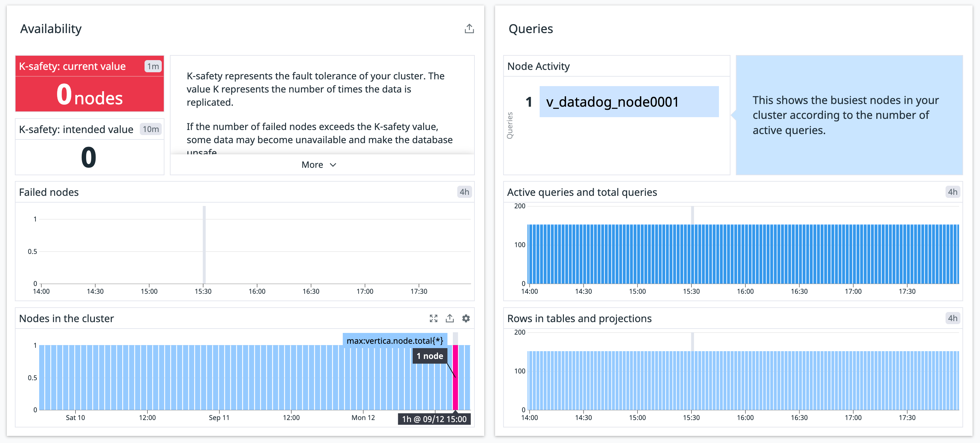Screen dimensions: 980x443
Task: Expand Nodes in the cluster to fullscreen
Action: click(x=433, y=318)
